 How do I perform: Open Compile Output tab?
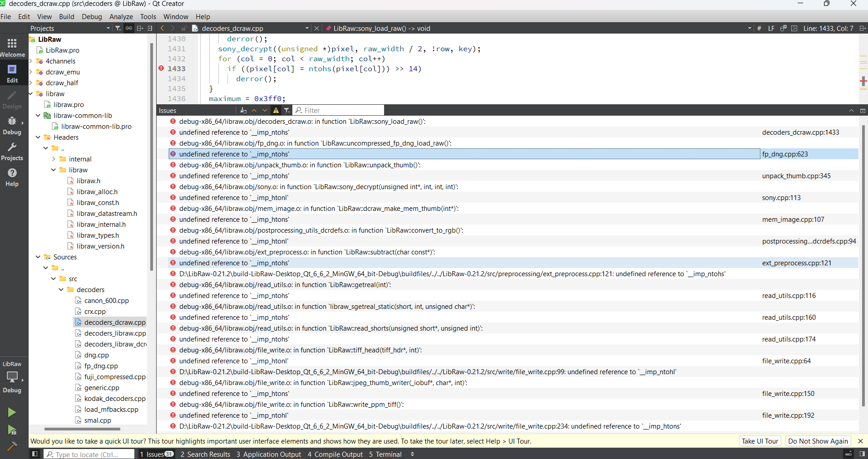335,454
